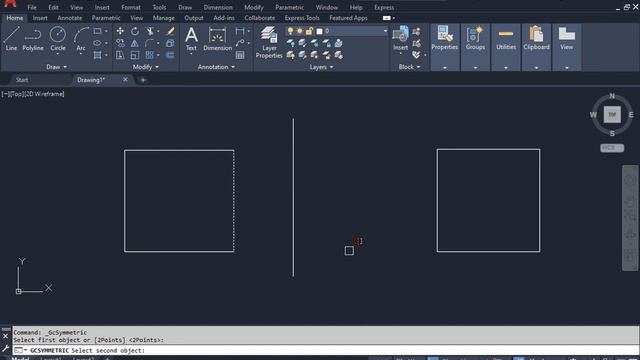Activate the Rectangular Array tool
This screenshot has height=360, width=640.
point(150,55)
